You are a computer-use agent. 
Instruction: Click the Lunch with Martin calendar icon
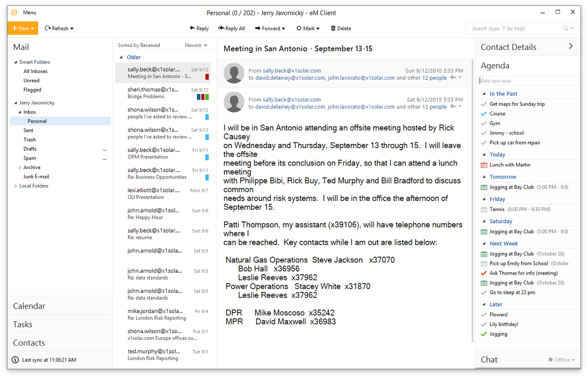click(484, 165)
